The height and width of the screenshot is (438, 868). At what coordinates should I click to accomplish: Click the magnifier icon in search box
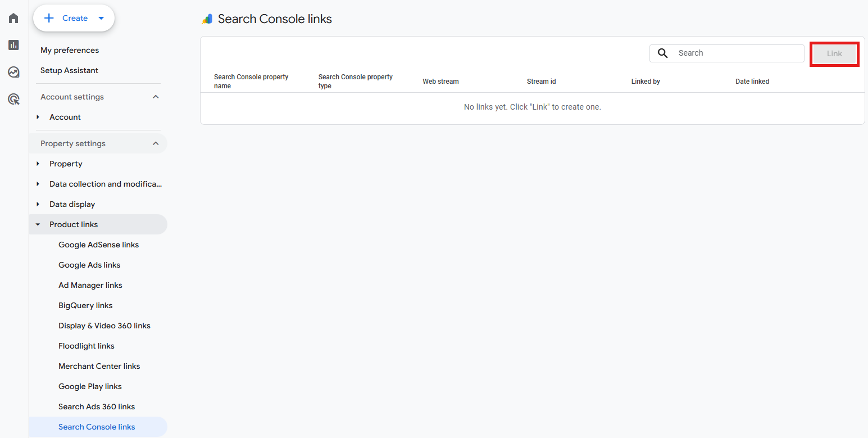click(x=663, y=53)
